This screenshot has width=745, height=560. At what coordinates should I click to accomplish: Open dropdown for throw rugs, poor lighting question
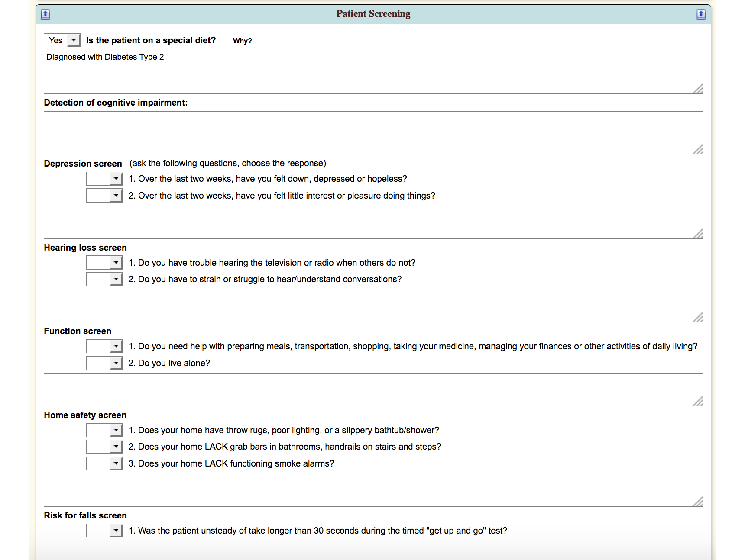pos(104,430)
